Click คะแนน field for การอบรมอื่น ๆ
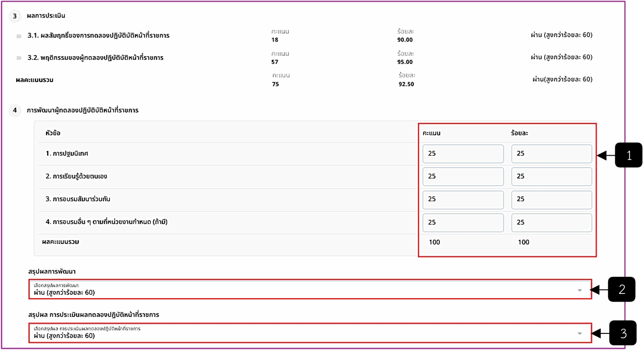 [463, 222]
